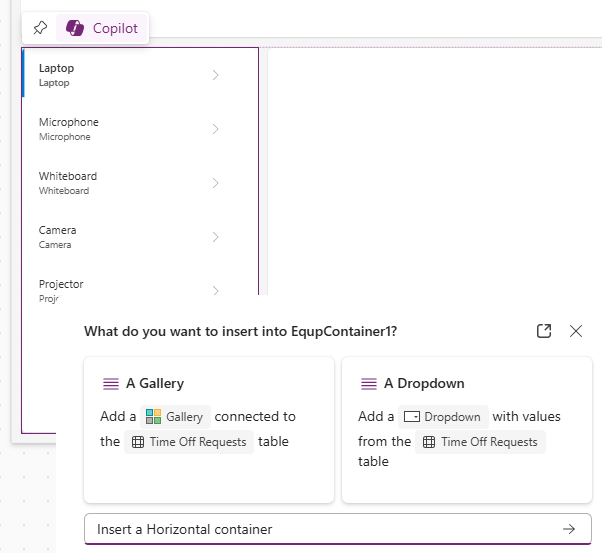Select the Whiteboard gallery row title
This screenshot has height=553, width=602.
pos(68,176)
